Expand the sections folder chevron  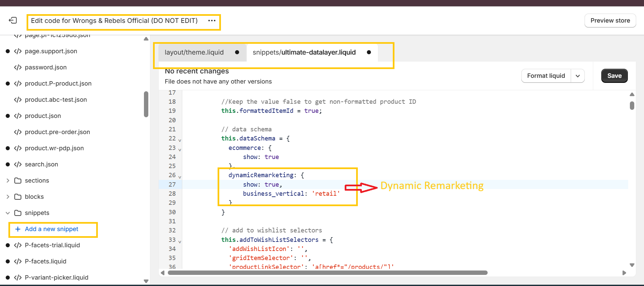coord(8,181)
